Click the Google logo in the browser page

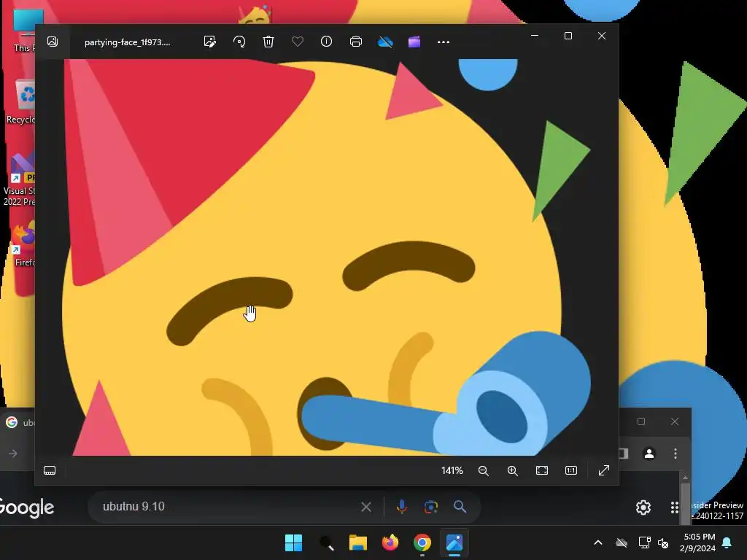(x=26, y=507)
